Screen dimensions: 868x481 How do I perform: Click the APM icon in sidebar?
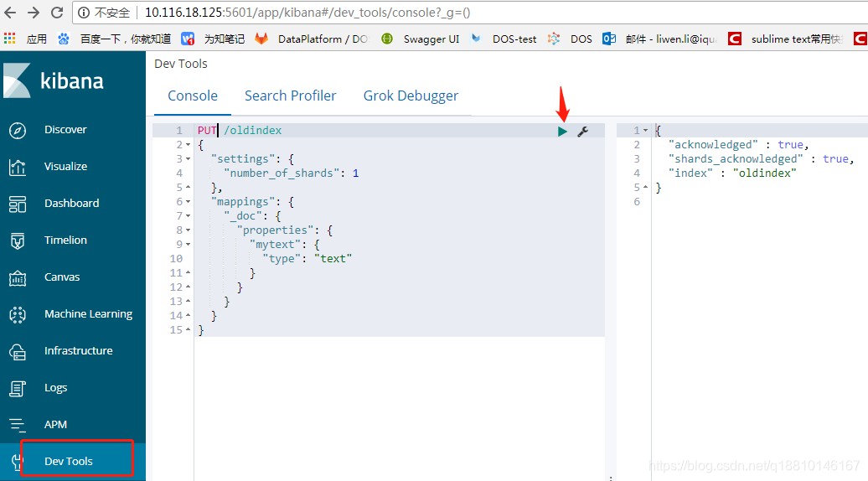17,425
